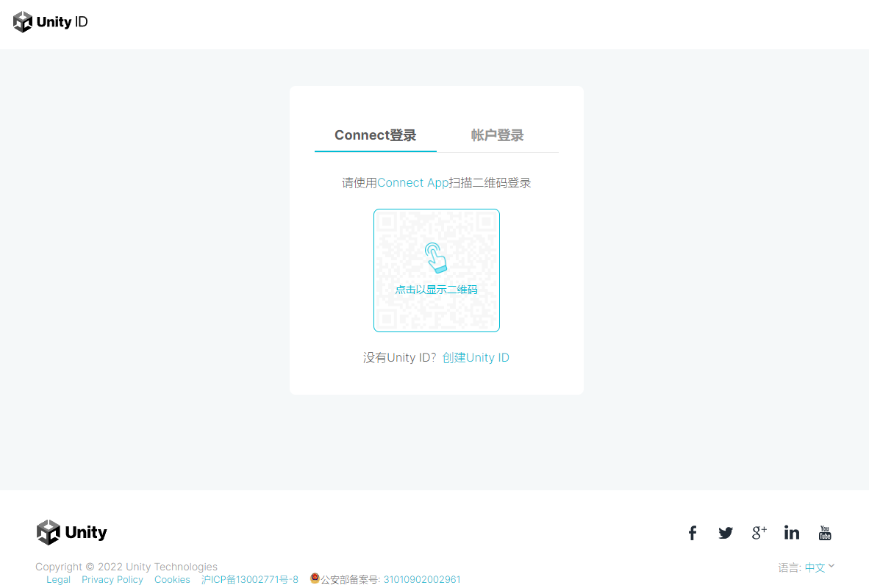Open the Twitter social icon

[x=726, y=533]
